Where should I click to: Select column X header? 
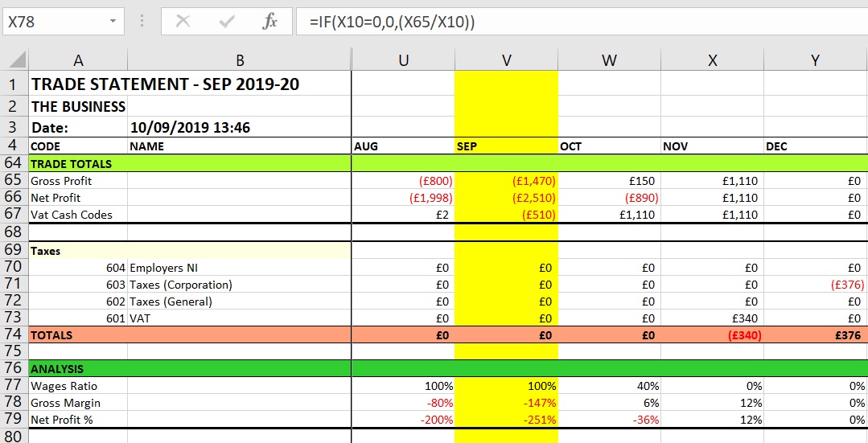(x=711, y=59)
